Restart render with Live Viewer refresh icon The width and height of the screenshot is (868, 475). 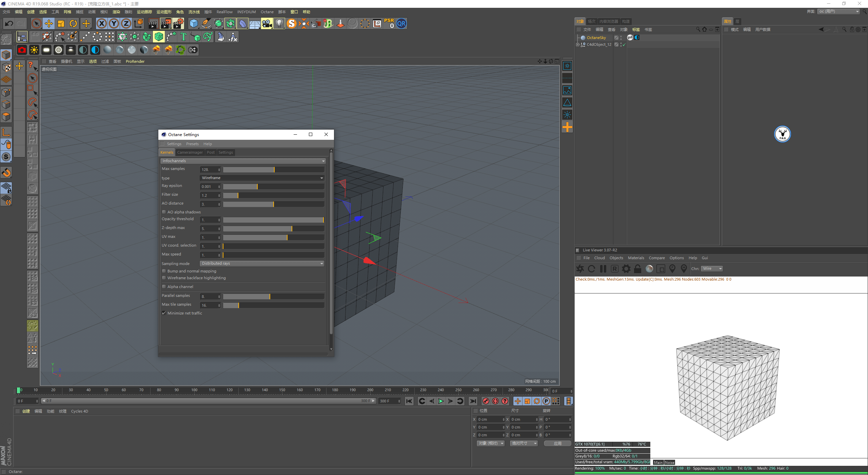592,269
